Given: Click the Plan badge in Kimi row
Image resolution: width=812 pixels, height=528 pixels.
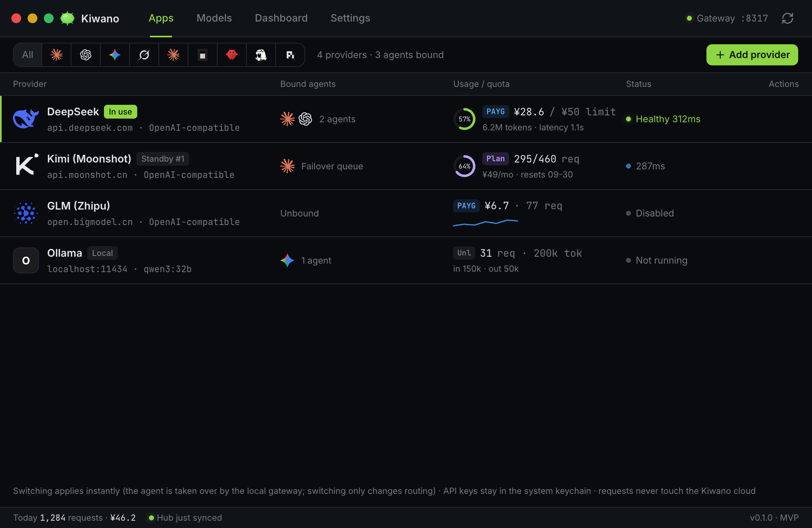Looking at the screenshot, I should click(x=496, y=159).
